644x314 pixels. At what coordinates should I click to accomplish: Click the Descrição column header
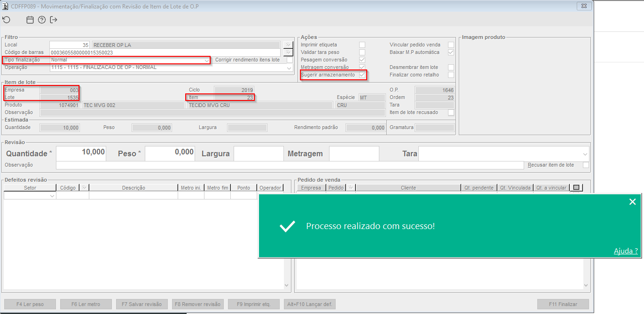[x=134, y=188]
